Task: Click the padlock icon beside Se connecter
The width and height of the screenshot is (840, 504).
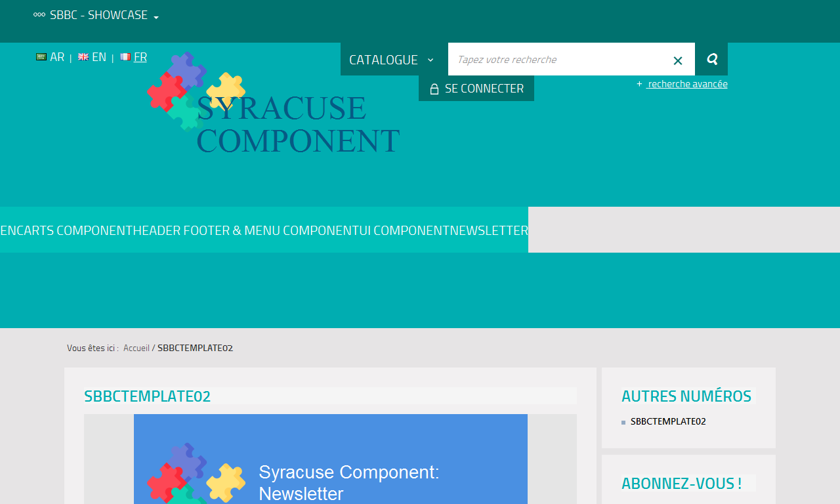Action: (434, 89)
